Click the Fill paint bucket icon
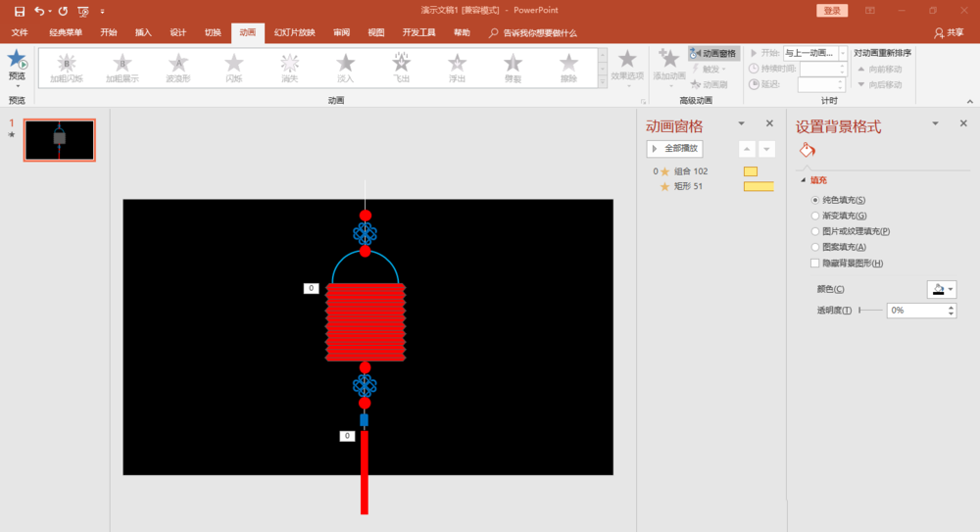The image size is (980, 532). [807, 150]
